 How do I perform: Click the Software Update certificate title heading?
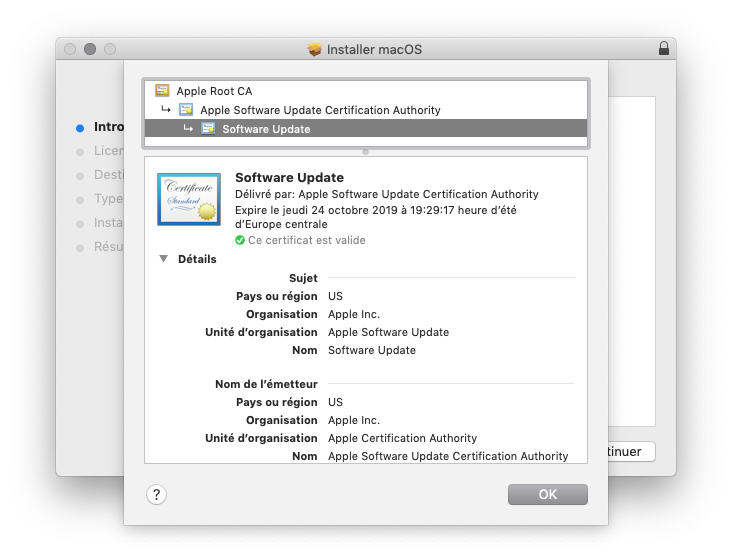(x=289, y=177)
